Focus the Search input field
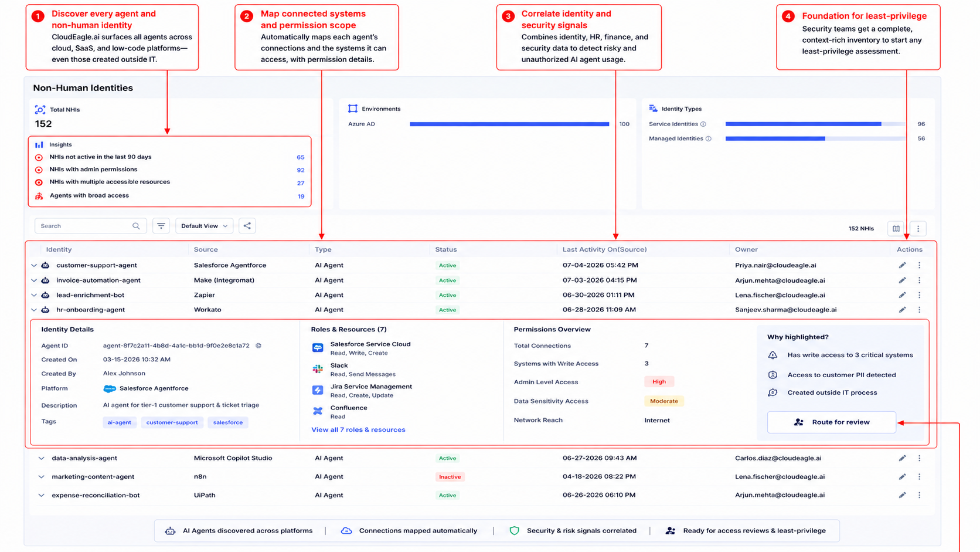The width and height of the screenshot is (980, 552). [90, 226]
